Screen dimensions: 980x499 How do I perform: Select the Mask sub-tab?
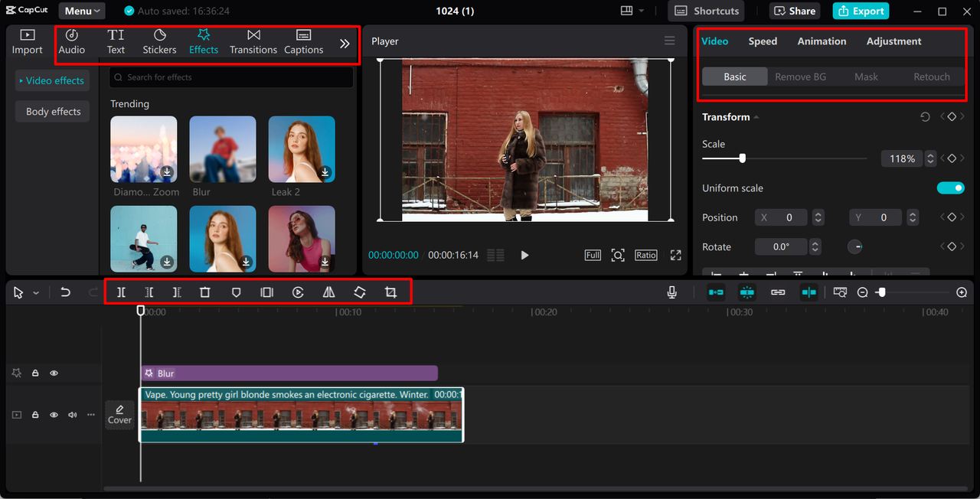[866, 77]
